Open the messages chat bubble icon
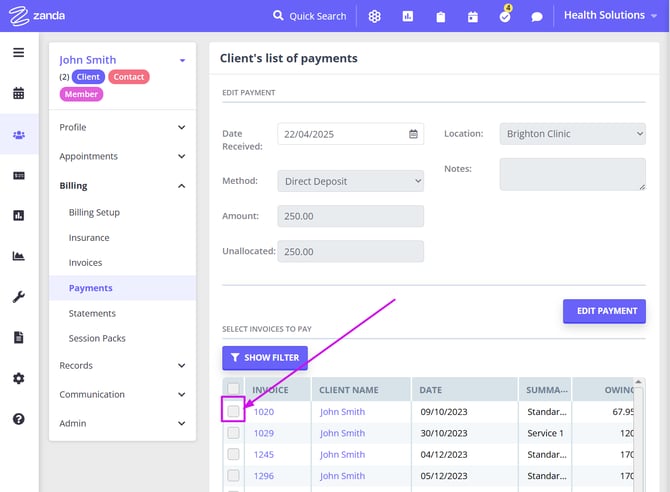Image resolution: width=670 pixels, height=492 pixels. pyautogui.click(x=537, y=17)
